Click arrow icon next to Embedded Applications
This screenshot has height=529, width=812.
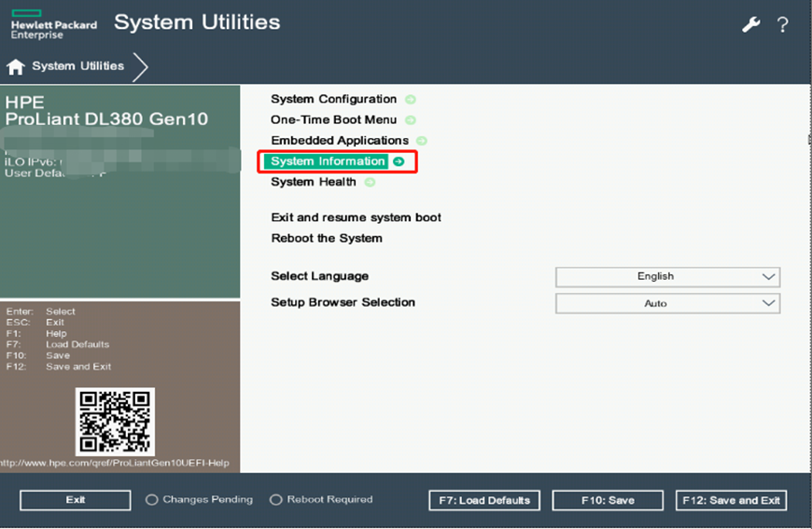[x=421, y=141]
